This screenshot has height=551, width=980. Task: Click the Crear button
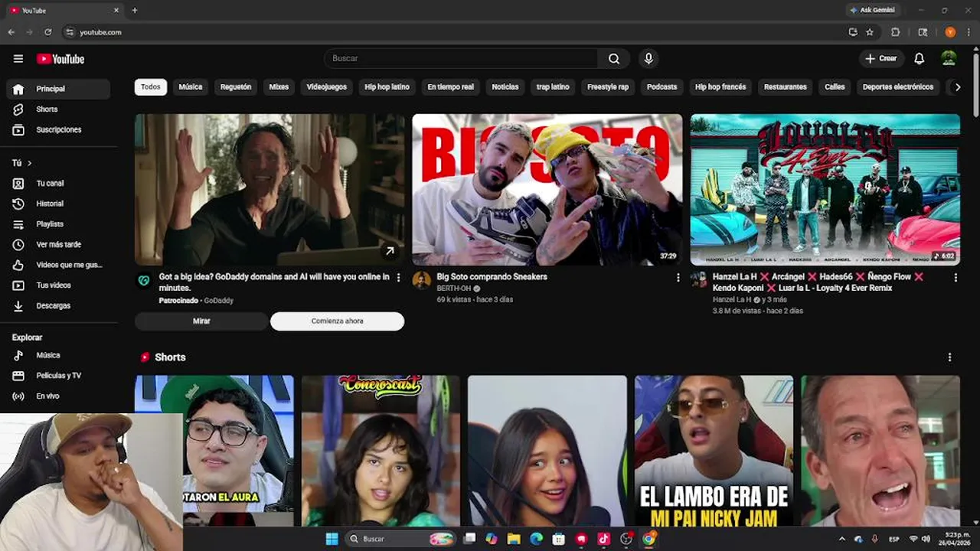pos(881,59)
